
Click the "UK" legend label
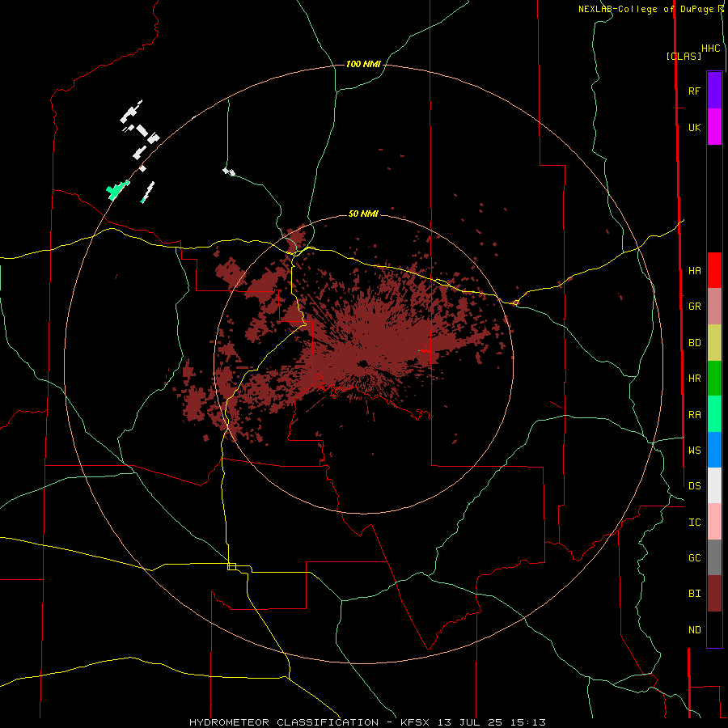coord(694,127)
